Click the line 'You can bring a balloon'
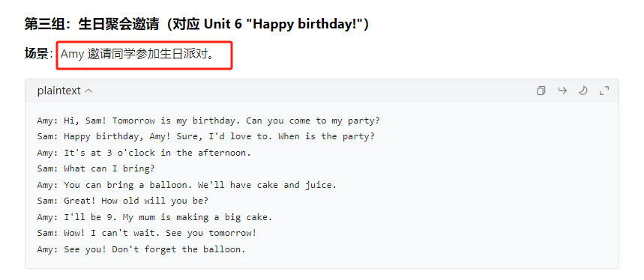The image size is (644, 280). click(187, 185)
